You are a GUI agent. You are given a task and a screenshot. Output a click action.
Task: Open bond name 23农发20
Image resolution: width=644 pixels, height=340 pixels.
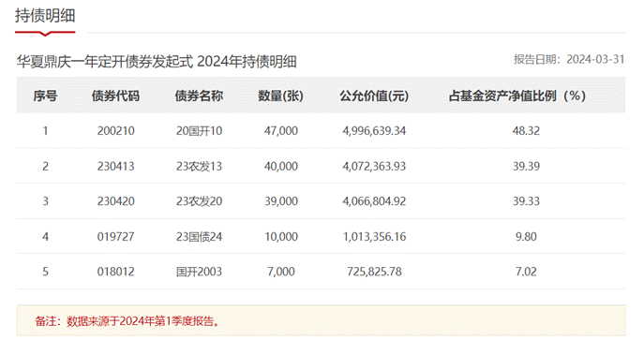click(x=199, y=201)
